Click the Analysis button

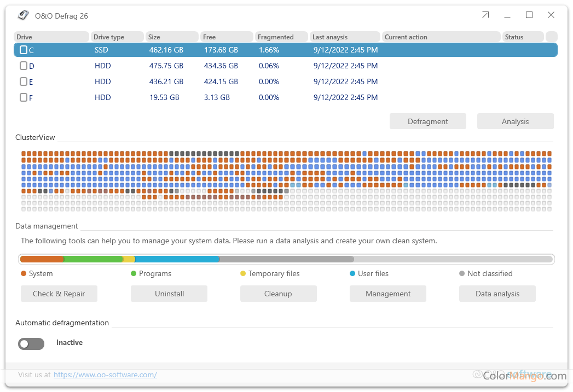point(515,121)
